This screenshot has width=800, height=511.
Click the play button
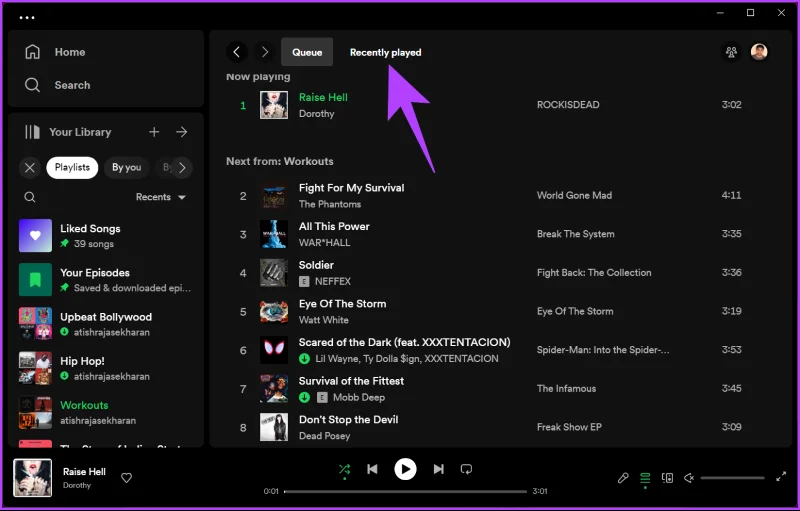(x=405, y=469)
